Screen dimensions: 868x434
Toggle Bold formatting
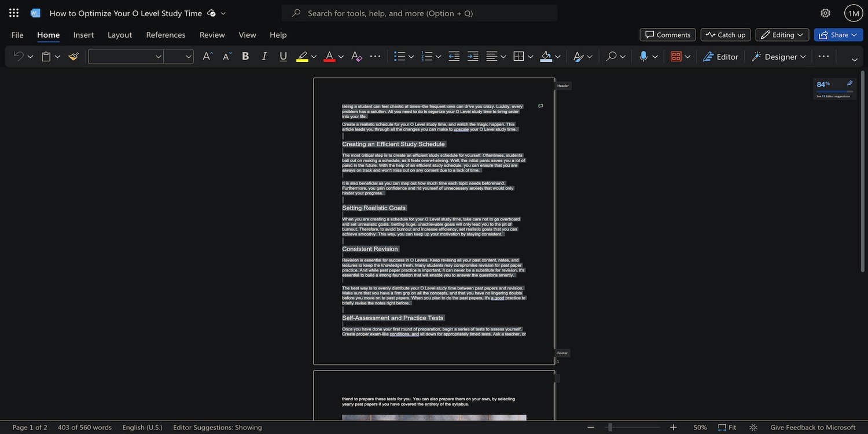[x=245, y=56]
